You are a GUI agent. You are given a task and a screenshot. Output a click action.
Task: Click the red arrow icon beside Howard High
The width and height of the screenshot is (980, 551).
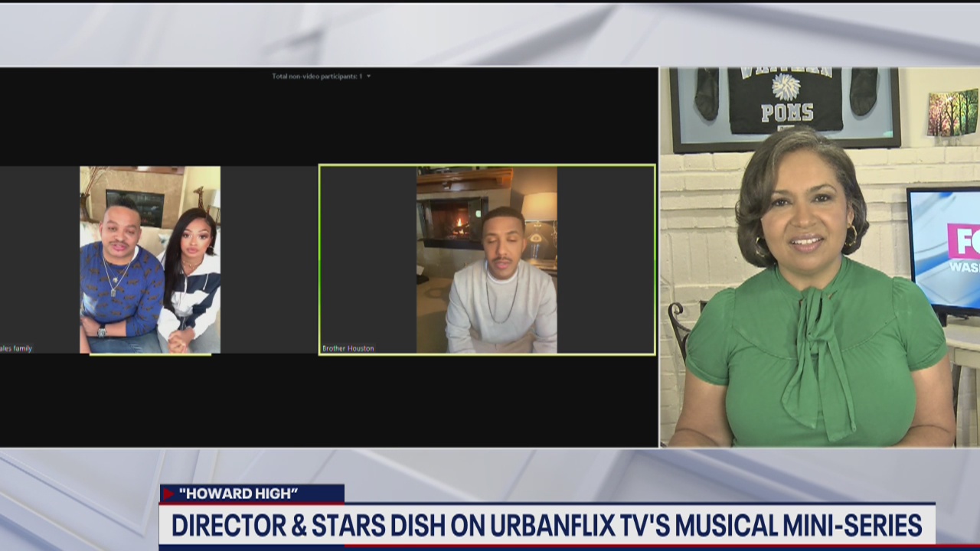pos(168,494)
